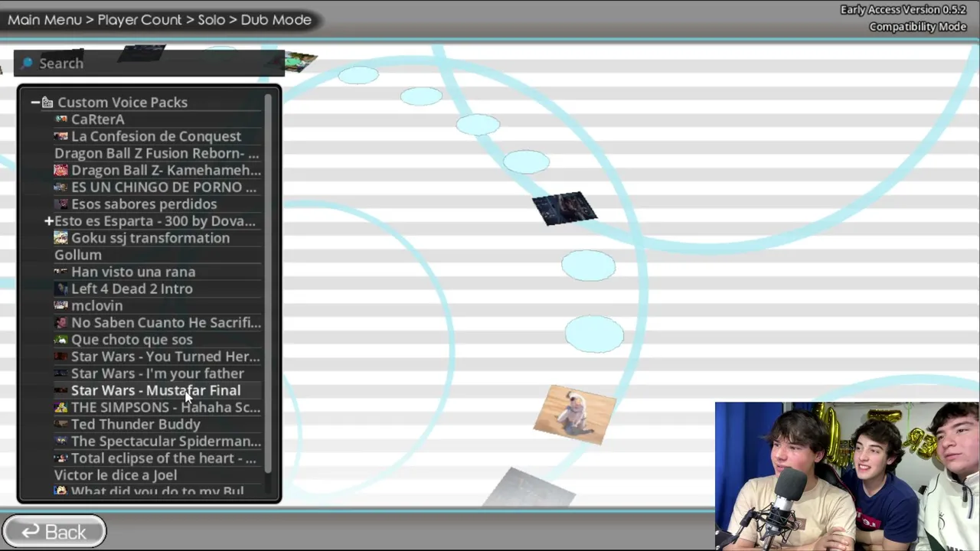Choose No Saben Cuanto He Sacrifi... pack
Viewport: 980px width, 551px height.
[166, 323]
